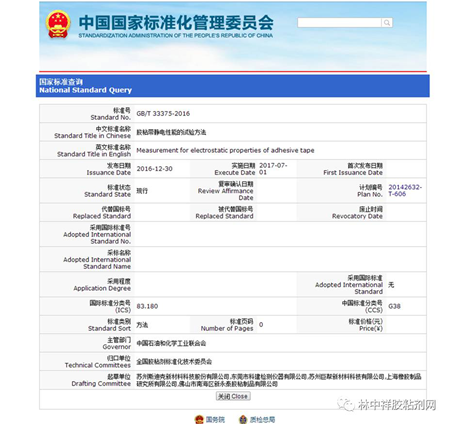The height and width of the screenshot is (424, 450).
Task: Click the 'First Issuance Date' label
Action: [x=353, y=172]
